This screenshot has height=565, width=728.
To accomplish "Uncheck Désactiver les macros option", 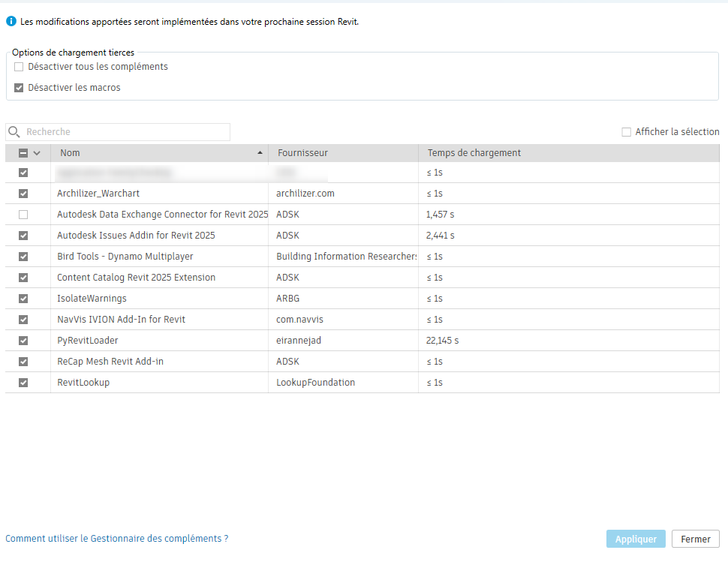I will coord(20,88).
